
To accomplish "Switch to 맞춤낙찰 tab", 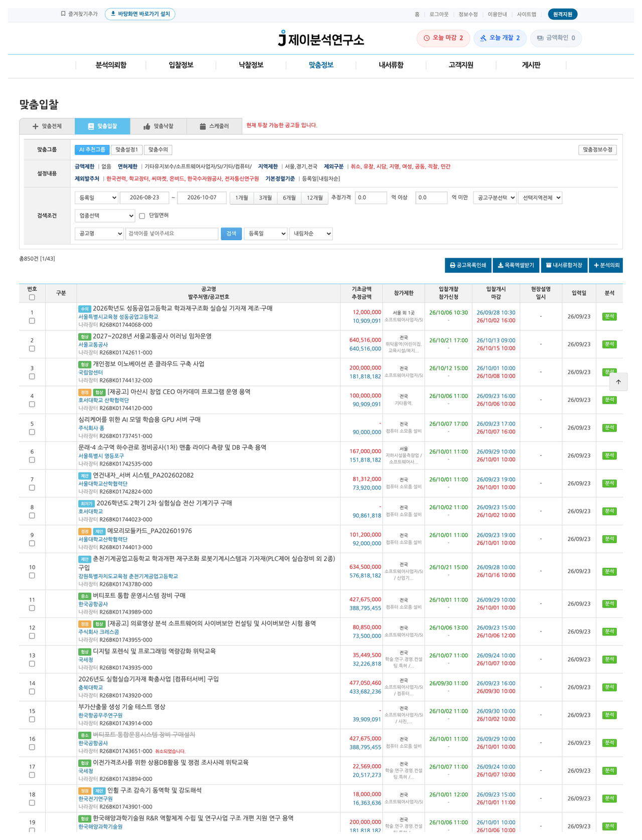I will [x=158, y=126].
